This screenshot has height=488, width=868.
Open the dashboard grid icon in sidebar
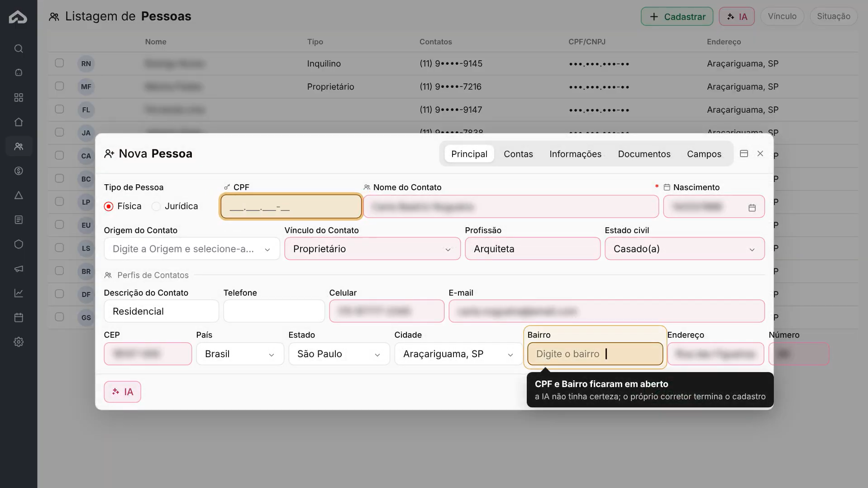pos(19,97)
